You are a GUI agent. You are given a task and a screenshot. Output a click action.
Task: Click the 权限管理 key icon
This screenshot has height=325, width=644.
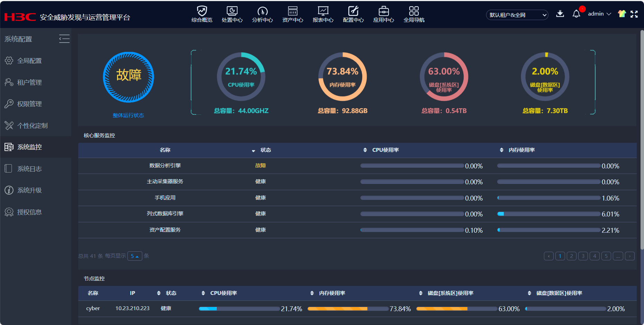[9, 104]
